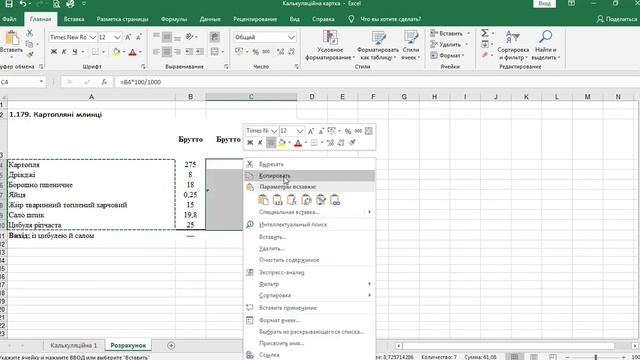640x360 pixels.
Task: Toggle center align in the mini toolbar
Action: [271, 142]
